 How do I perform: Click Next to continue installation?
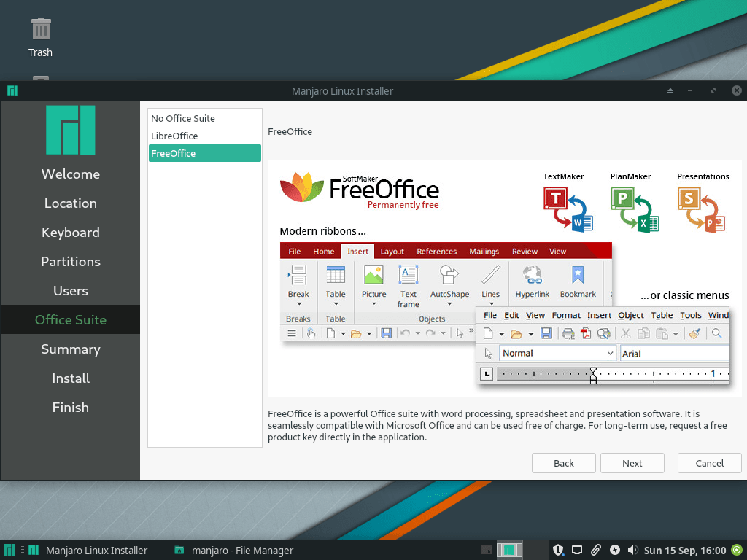(632, 463)
